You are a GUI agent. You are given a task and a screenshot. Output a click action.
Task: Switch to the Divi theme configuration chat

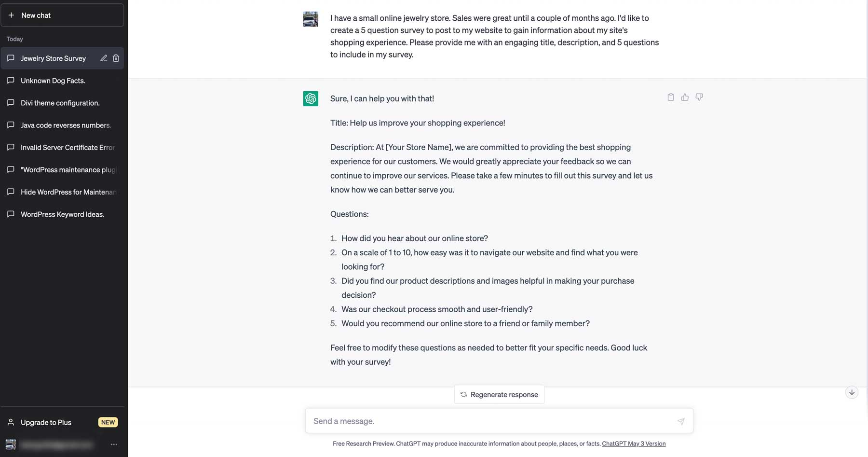60,103
